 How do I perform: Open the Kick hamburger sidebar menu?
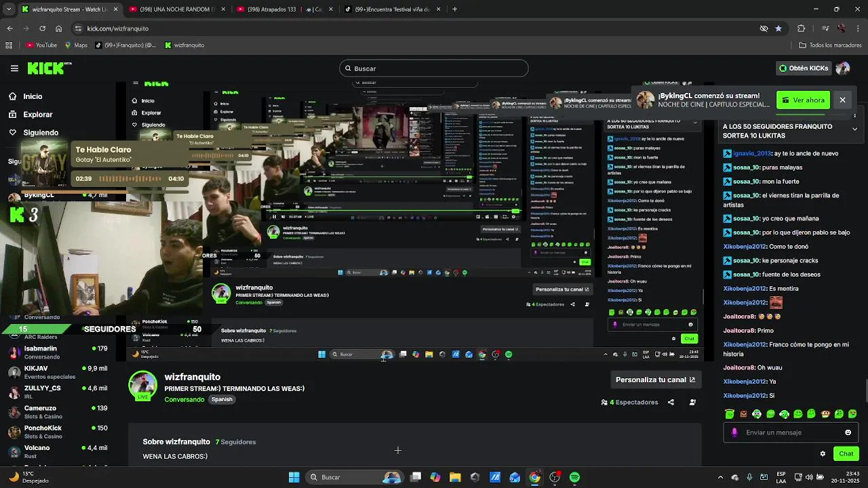[x=14, y=68]
